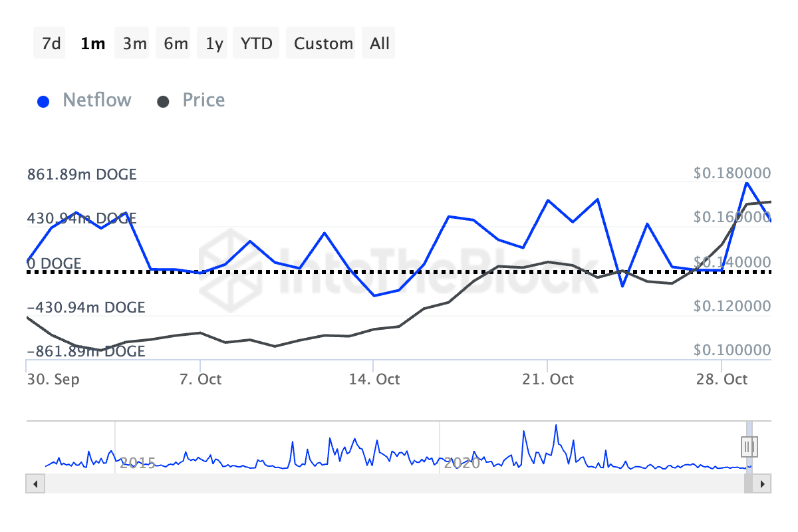798x532 pixels.
Task: Switch chart to 3m range
Action: coord(134,44)
